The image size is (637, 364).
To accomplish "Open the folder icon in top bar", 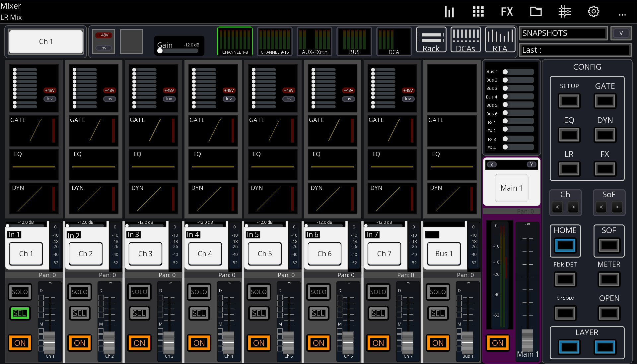I will [536, 12].
